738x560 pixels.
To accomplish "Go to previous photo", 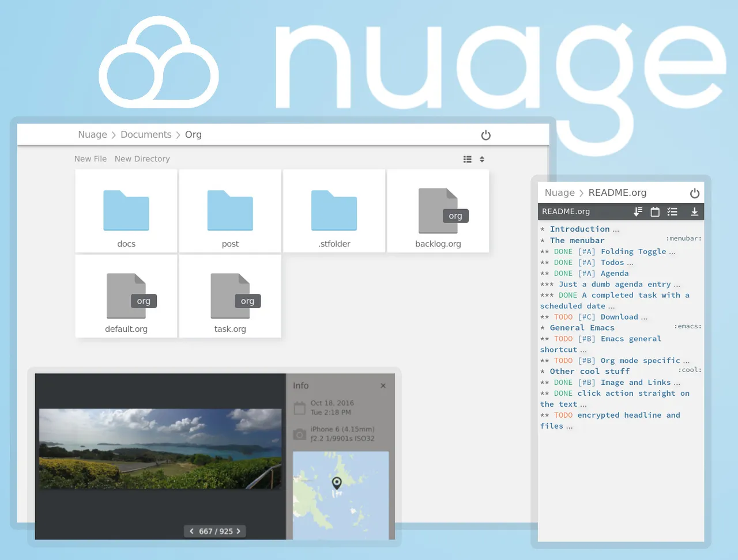I will (191, 531).
